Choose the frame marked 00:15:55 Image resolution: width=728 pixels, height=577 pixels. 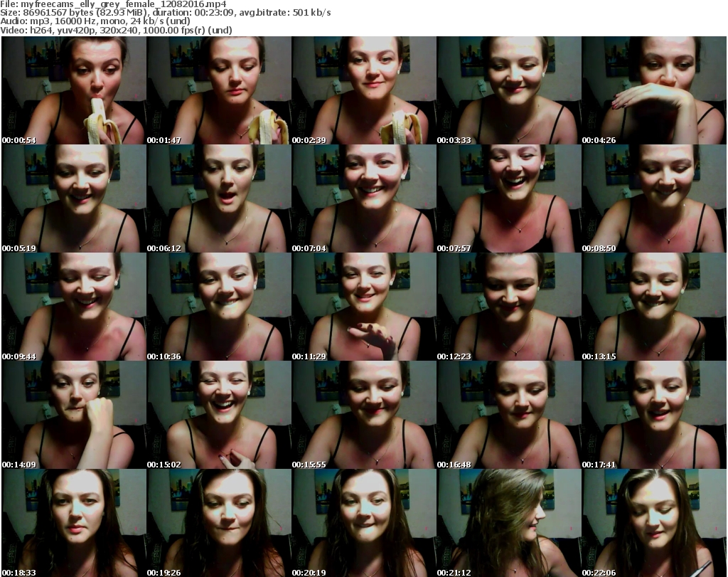click(x=364, y=415)
